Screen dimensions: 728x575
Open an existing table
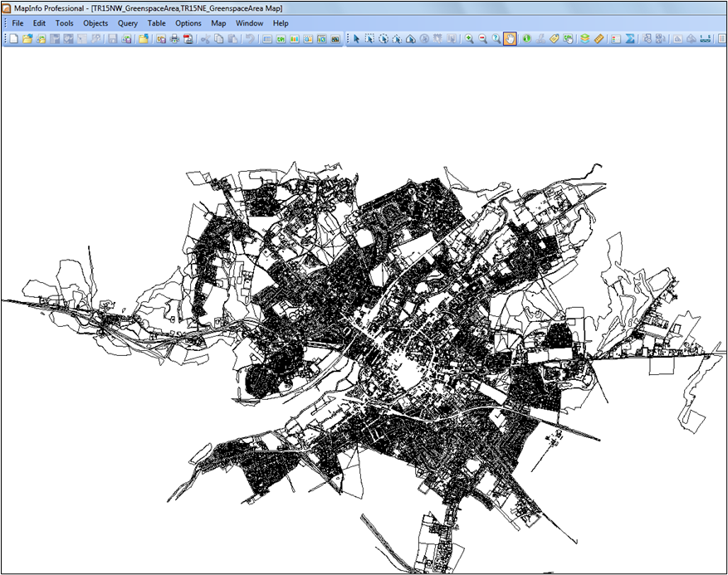(26, 38)
